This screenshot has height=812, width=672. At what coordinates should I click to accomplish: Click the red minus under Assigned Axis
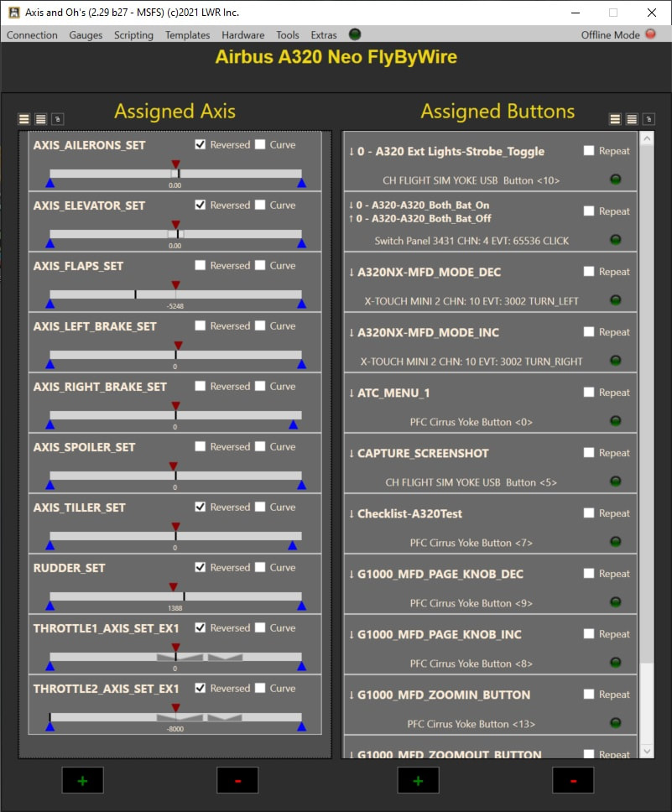click(237, 780)
